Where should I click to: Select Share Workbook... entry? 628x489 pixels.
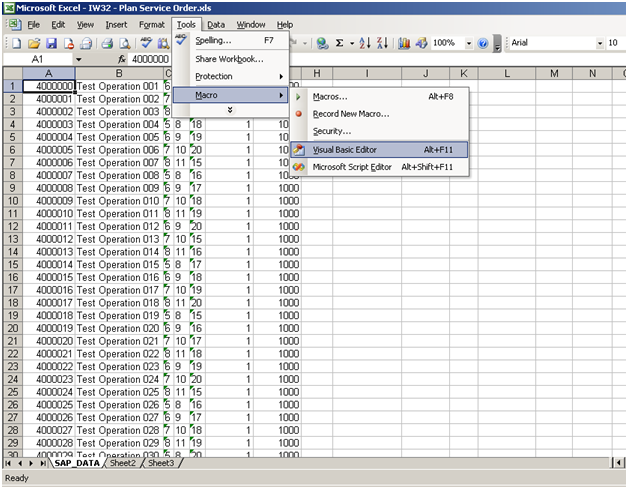[x=231, y=59]
